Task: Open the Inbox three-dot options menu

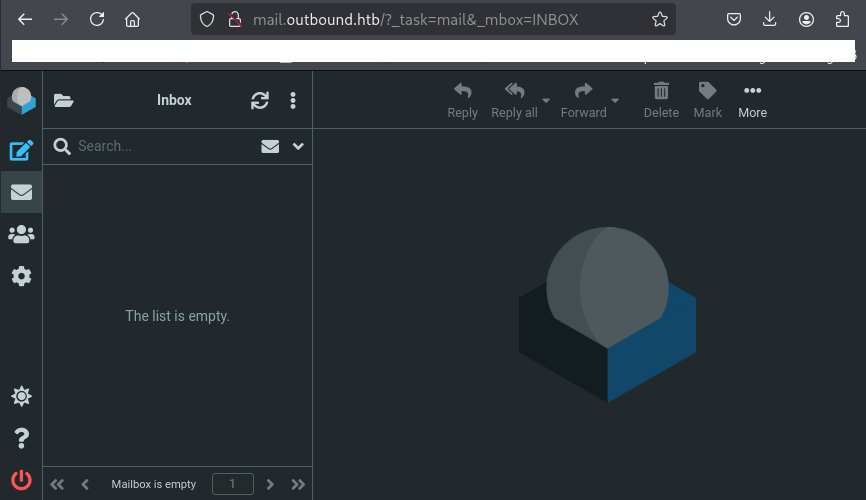Action: (x=293, y=100)
